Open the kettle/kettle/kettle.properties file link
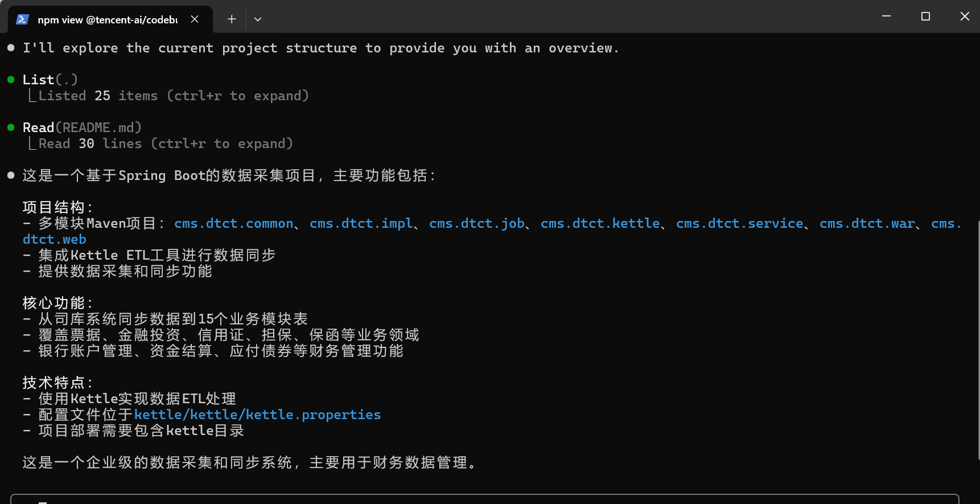 (x=257, y=415)
